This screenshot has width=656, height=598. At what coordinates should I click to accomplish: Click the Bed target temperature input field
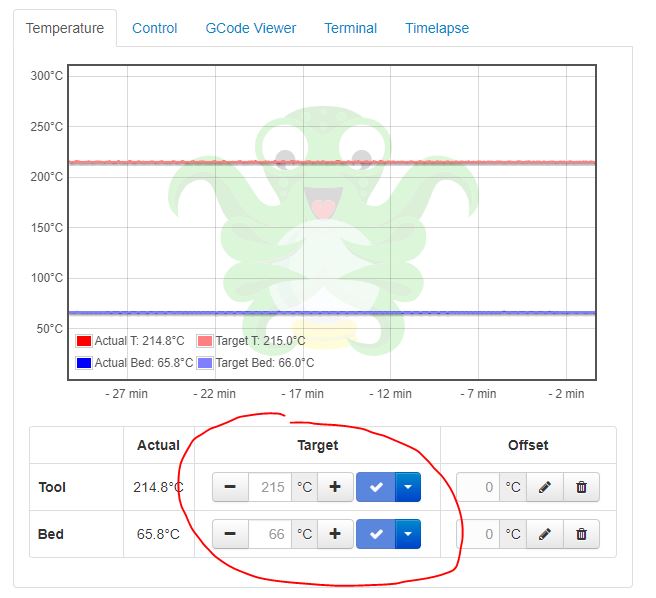pyautogui.click(x=270, y=534)
